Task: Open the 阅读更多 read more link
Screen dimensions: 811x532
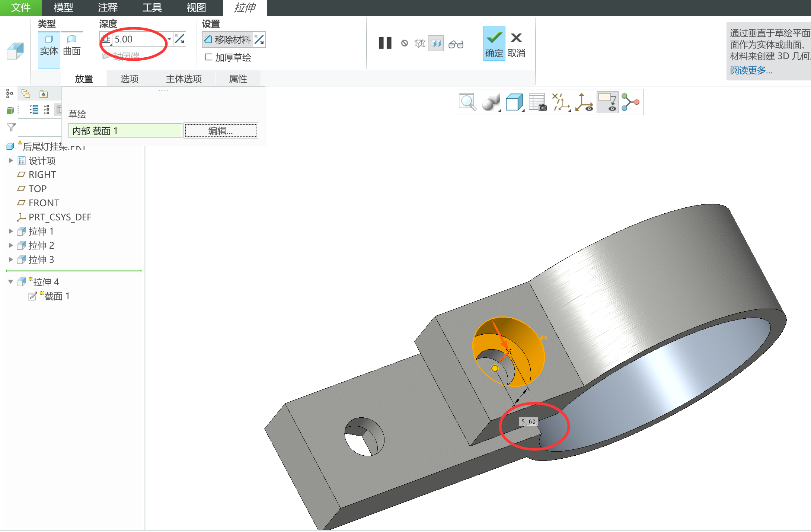Action: (x=751, y=70)
